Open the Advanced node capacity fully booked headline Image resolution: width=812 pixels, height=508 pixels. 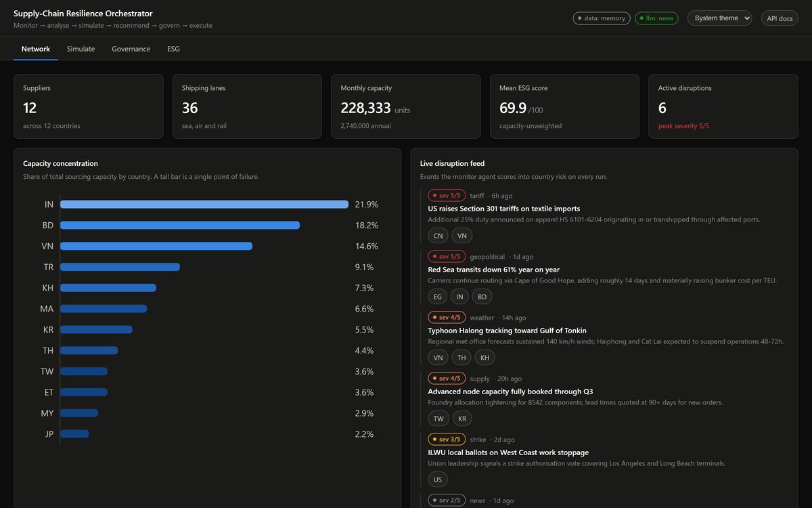pyautogui.click(x=511, y=391)
